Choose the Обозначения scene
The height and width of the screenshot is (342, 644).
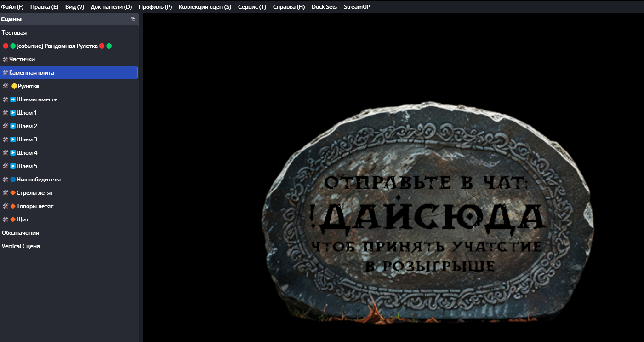pos(20,233)
